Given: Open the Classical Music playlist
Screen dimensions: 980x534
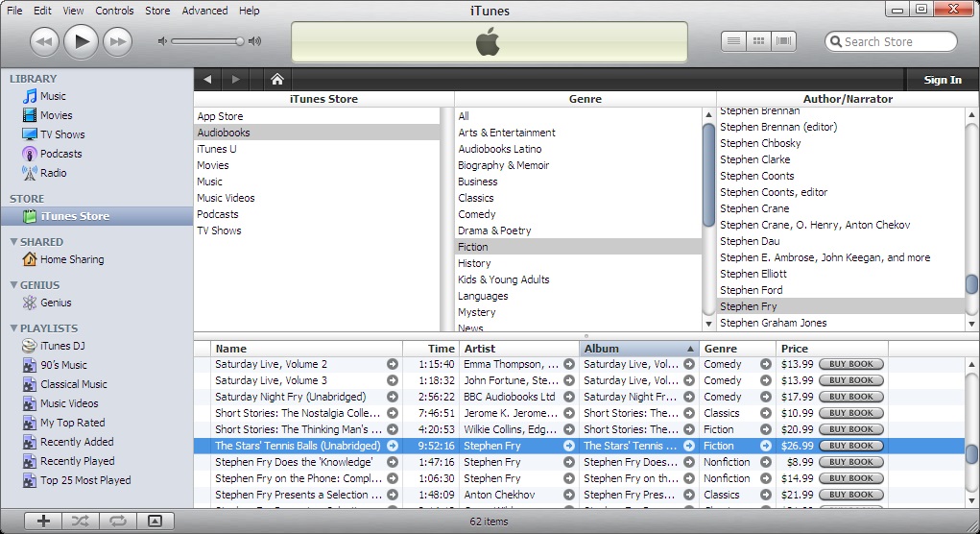Looking at the screenshot, I should [x=73, y=384].
